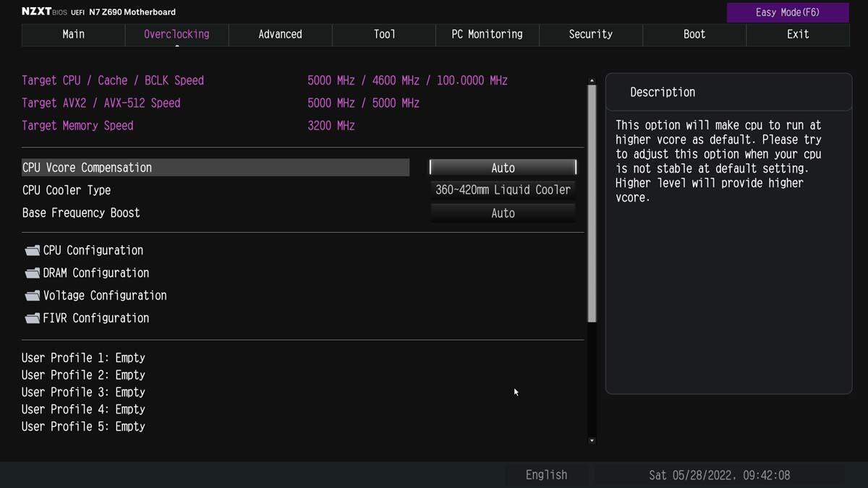Image resolution: width=868 pixels, height=488 pixels.
Task: Click the 3200 MHz memory speed value
Action: point(331,125)
